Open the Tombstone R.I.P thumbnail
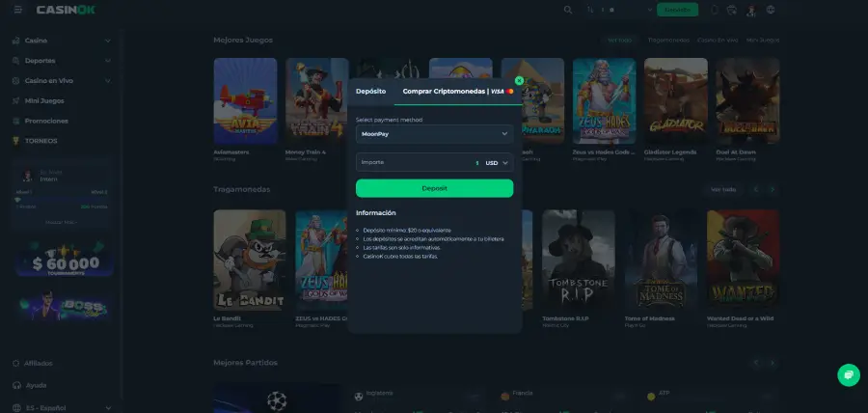The width and height of the screenshot is (868, 413). (578, 260)
